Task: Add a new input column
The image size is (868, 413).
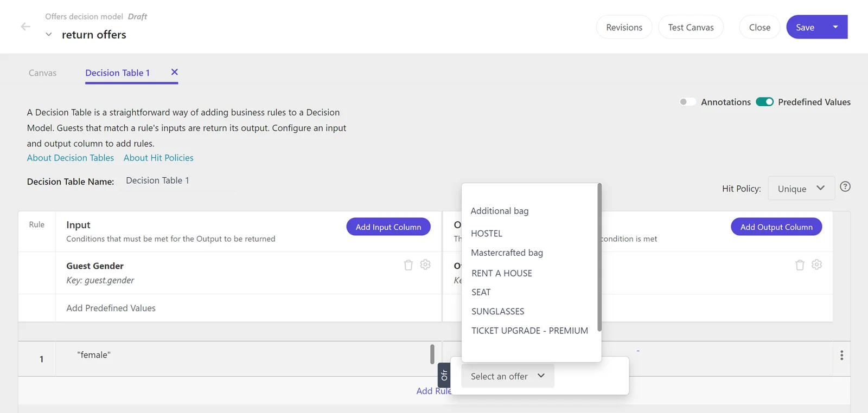Action: [x=388, y=227]
